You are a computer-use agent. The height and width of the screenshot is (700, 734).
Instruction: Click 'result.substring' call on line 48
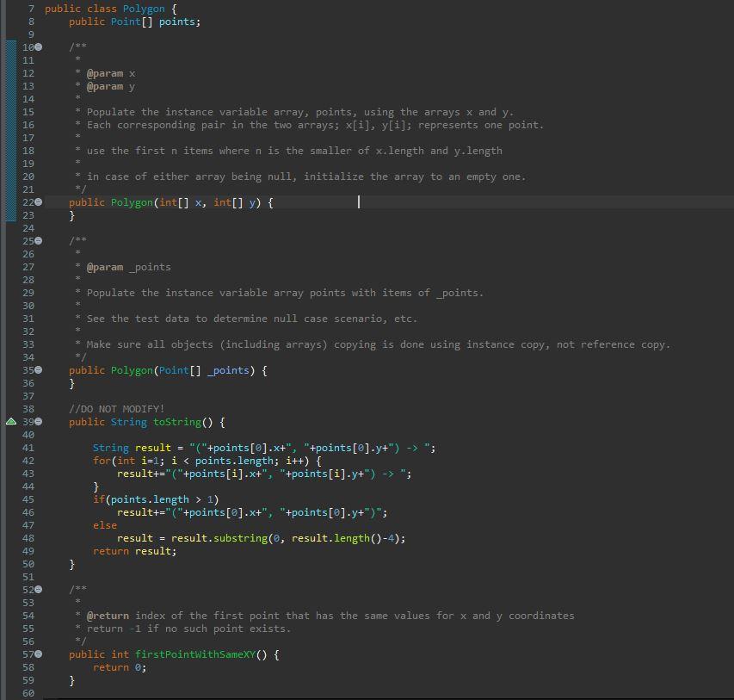click(x=219, y=538)
